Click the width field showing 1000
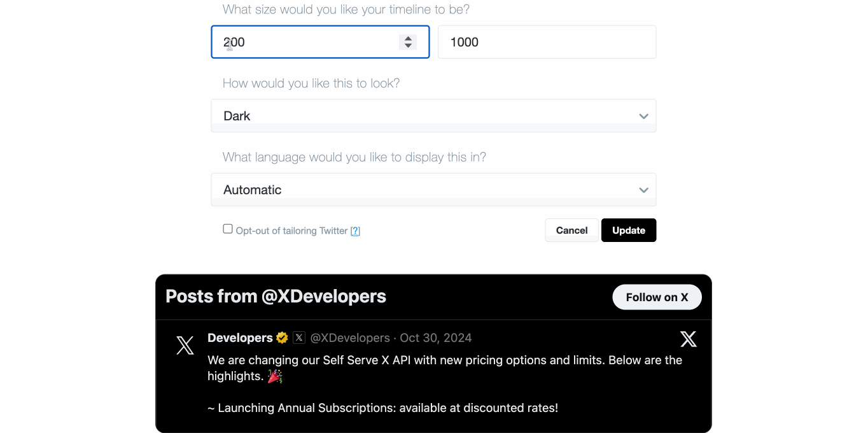This screenshot has width=868, height=433. pyautogui.click(x=547, y=42)
